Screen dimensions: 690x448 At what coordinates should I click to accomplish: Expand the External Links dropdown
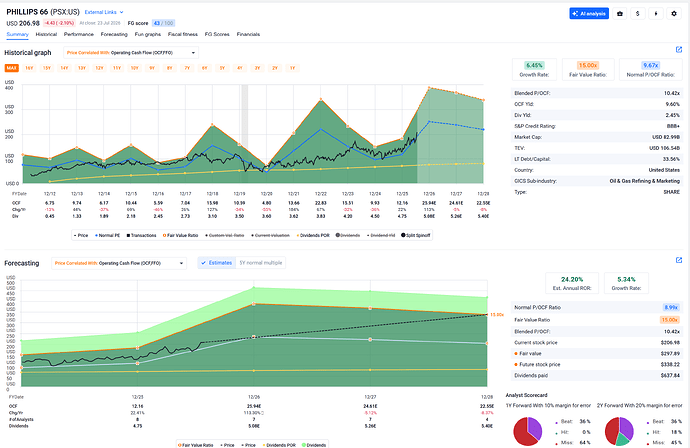tap(104, 12)
